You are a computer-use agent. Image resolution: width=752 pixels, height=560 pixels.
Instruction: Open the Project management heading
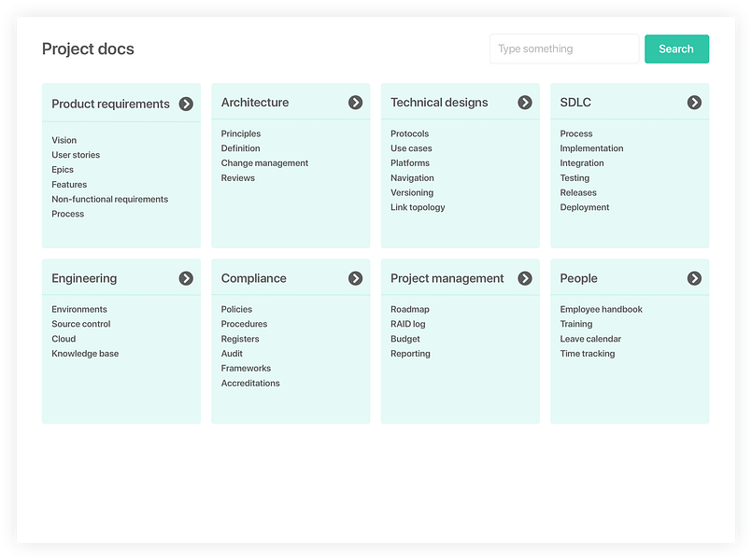pos(447,278)
